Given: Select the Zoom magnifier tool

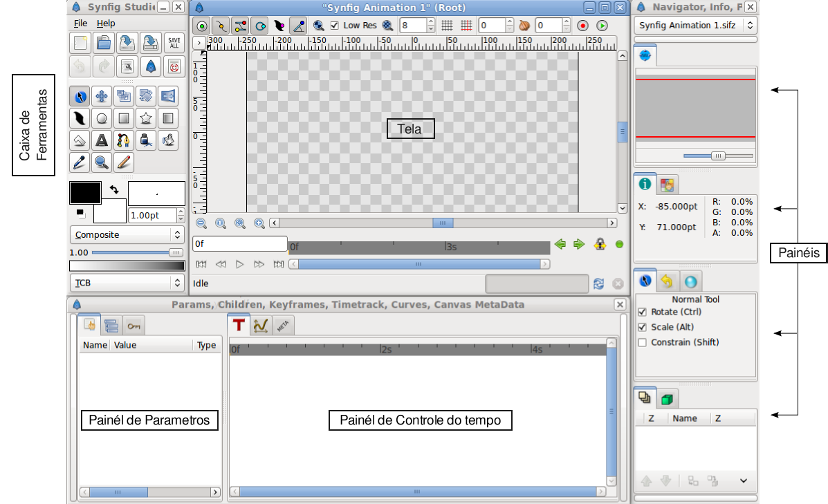Looking at the screenshot, I should tap(102, 162).
